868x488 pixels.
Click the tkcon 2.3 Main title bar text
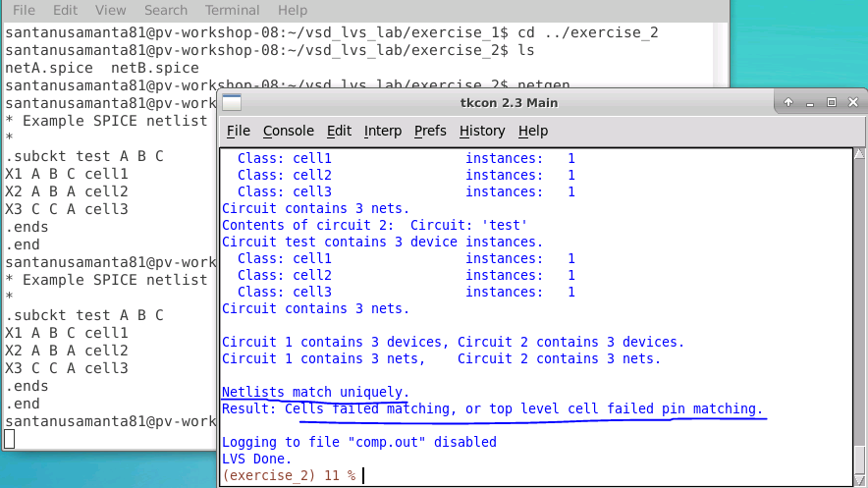pyautogui.click(x=509, y=103)
